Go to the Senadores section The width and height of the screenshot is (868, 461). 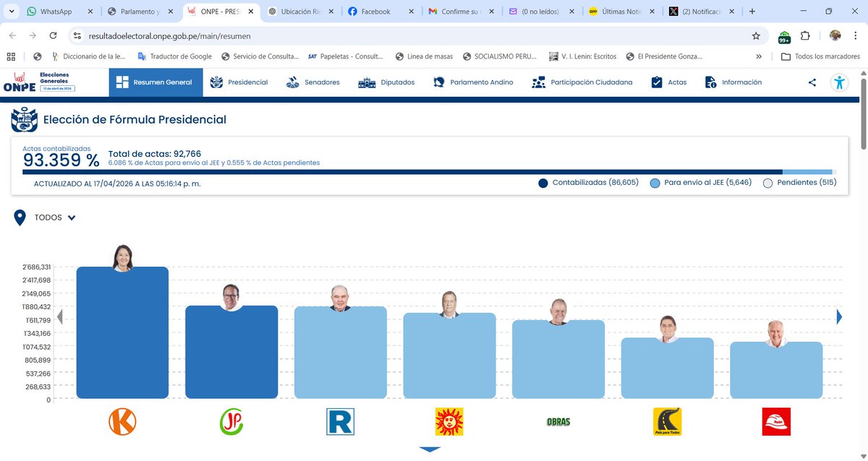[x=312, y=82]
